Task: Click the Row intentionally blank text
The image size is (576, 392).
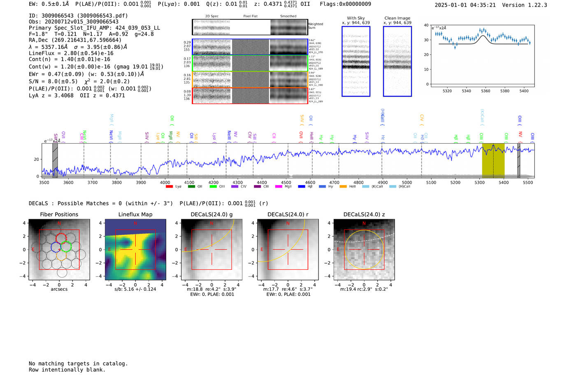Action: 67,370
